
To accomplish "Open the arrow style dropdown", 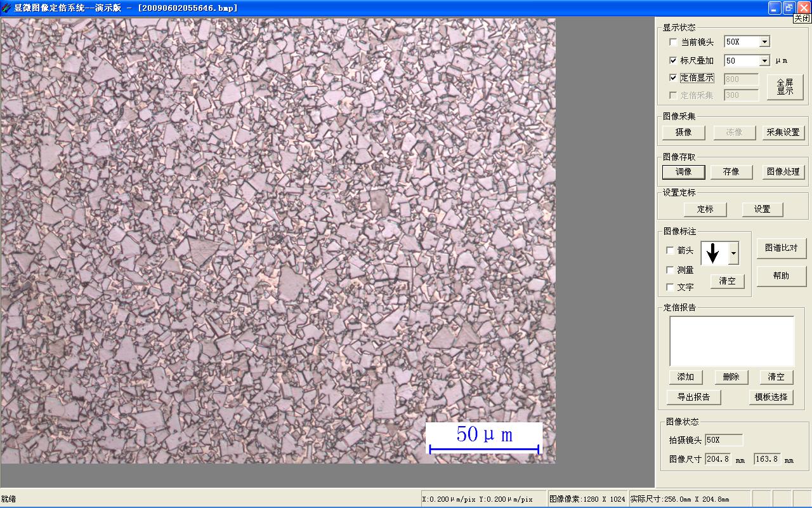I will (x=734, y=253).
